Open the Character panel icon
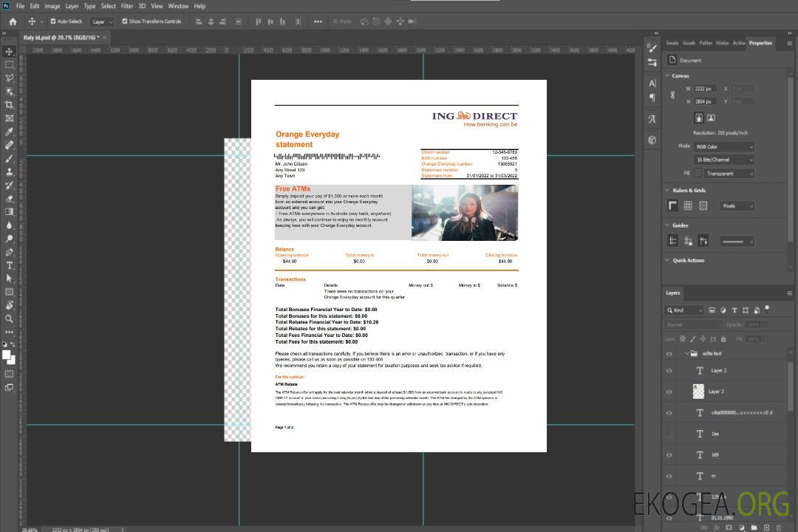The height and width of the screenshot is (532, 798). [652, 83]
